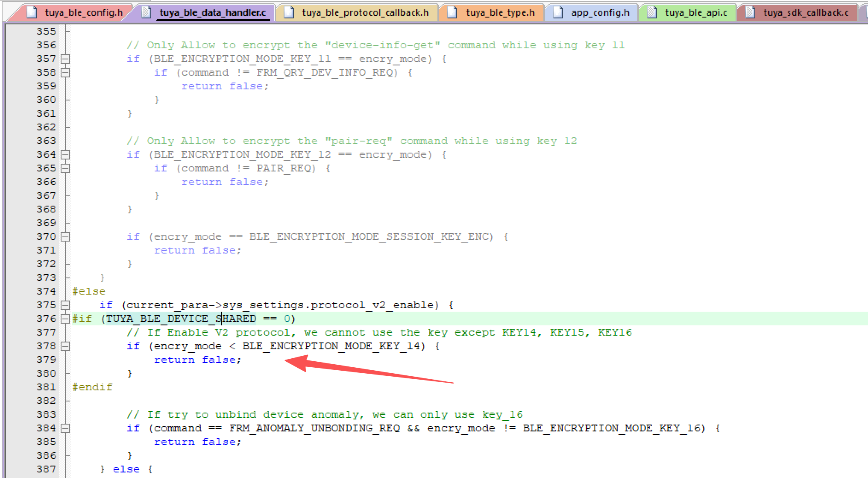Click file icon on tuya_ble_config.h tab
The width and height of the screenshot is (868, 478).
pyautogui.click(x=32, y=12)
